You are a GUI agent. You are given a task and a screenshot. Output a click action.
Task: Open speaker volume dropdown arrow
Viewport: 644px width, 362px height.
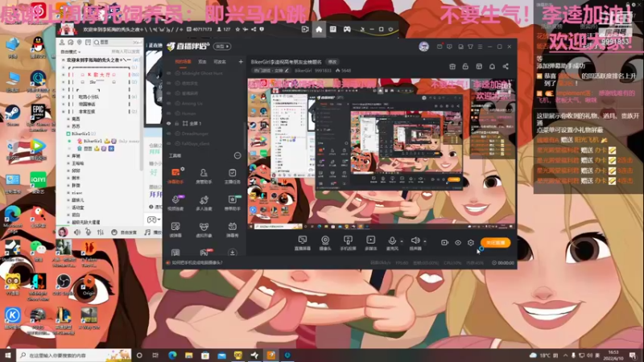pyautogui.click(x=425, y=241)
